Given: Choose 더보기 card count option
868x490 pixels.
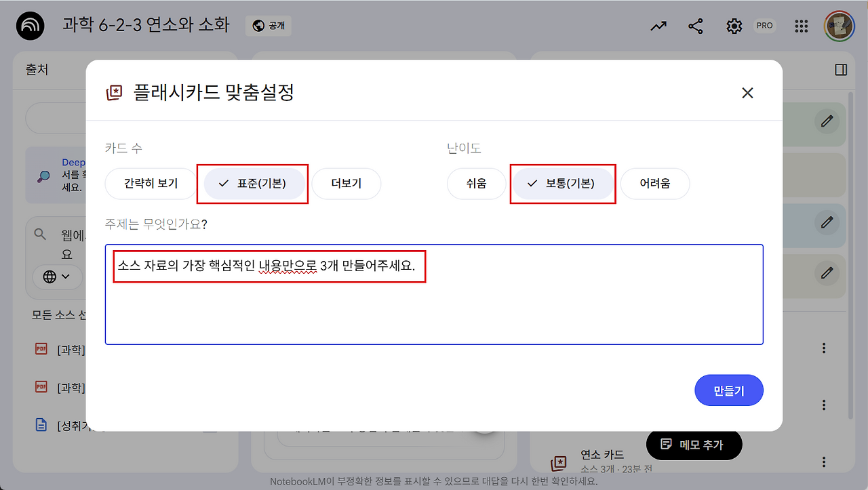Looking at the screenshot, I should (x=347, y=183).
